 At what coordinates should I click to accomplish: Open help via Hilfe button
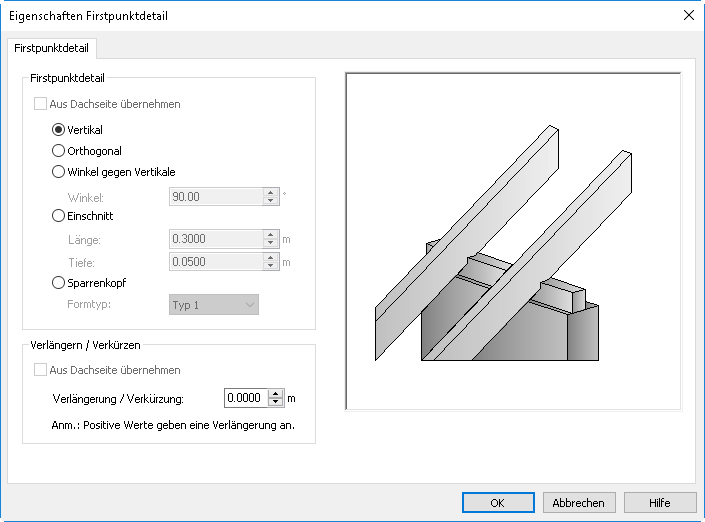(660, 503)
